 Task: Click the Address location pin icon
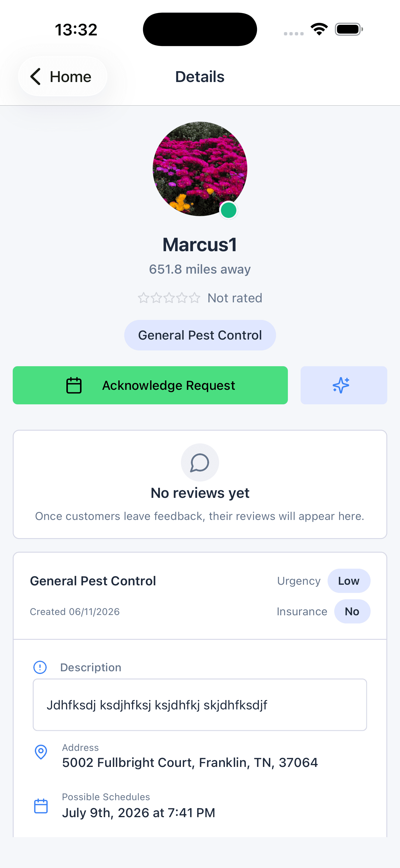[41, 752]
